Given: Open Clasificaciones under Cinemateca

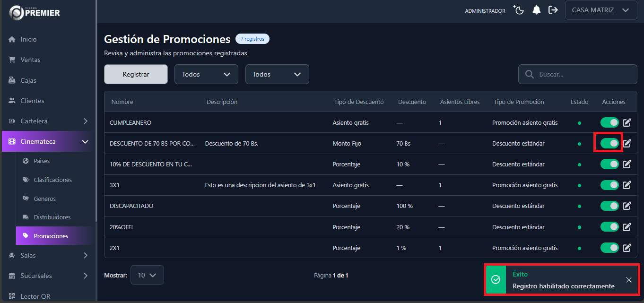Looking at the screenshot, I should coord(52,180).
